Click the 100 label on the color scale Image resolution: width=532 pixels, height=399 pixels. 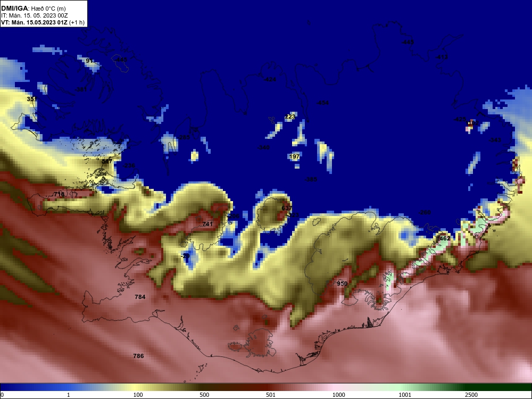138,395
